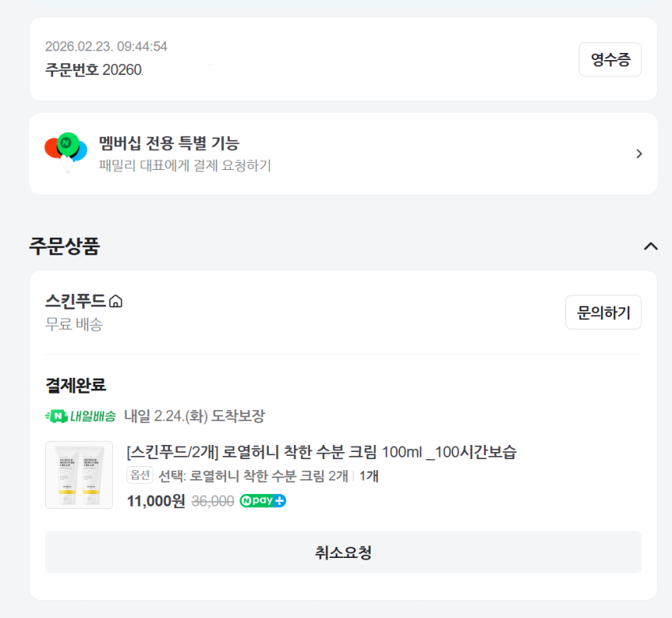Click the 결제완료 payment status label

tap(76, 386)
